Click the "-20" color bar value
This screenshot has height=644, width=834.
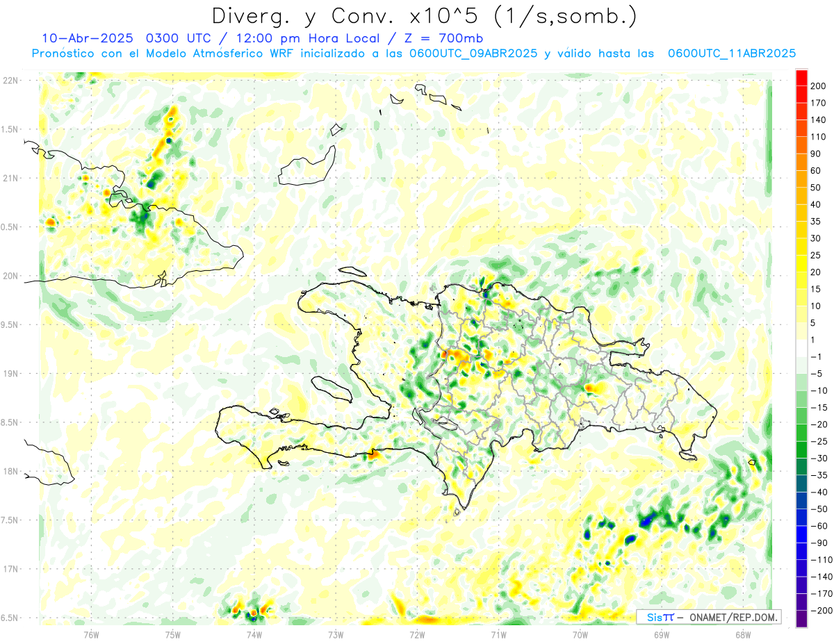click(x=819, y=424)
